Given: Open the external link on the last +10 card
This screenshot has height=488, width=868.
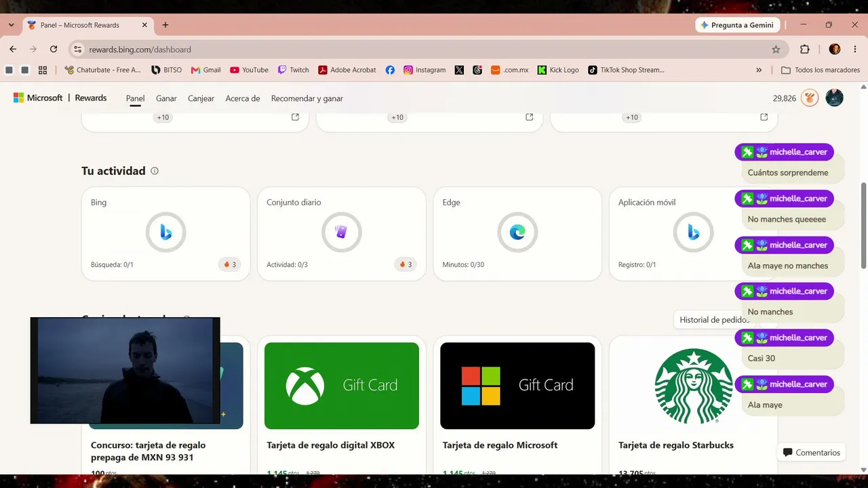Looking at the screenshot, I should tap(764, 117).
